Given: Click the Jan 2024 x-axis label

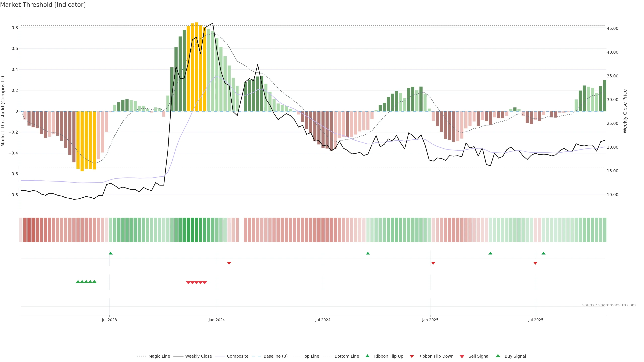Looking at the screenshot, I should coord(217,320).
